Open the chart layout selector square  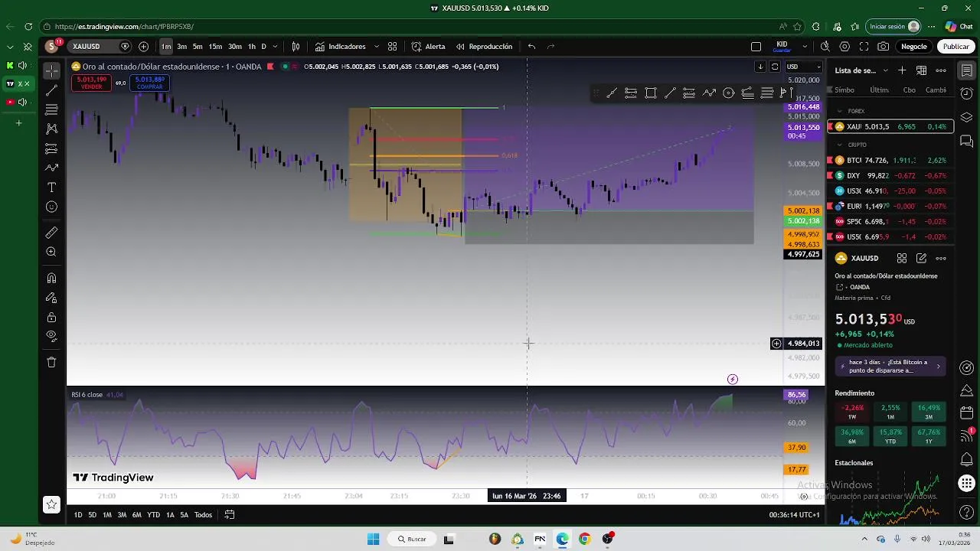tap(756, 47)
